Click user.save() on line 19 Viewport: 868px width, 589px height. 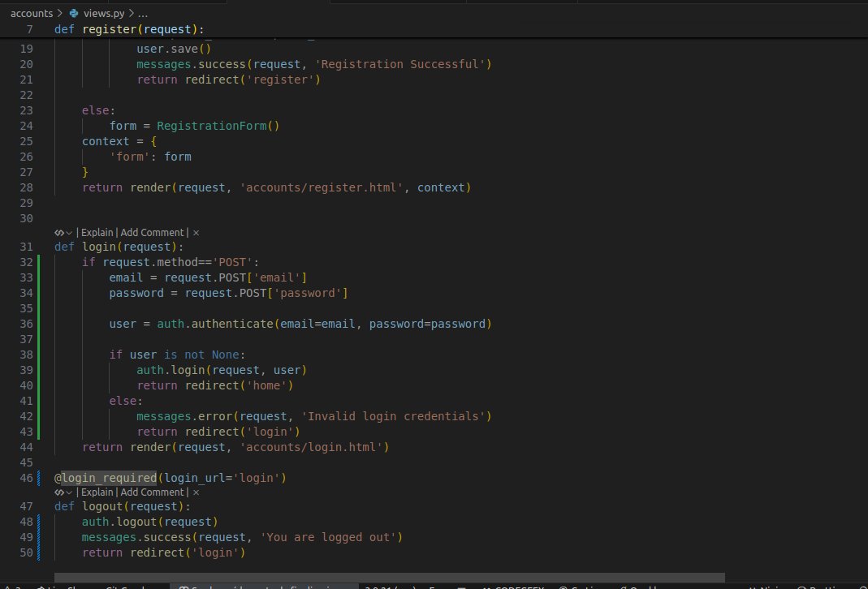(174, 49)
